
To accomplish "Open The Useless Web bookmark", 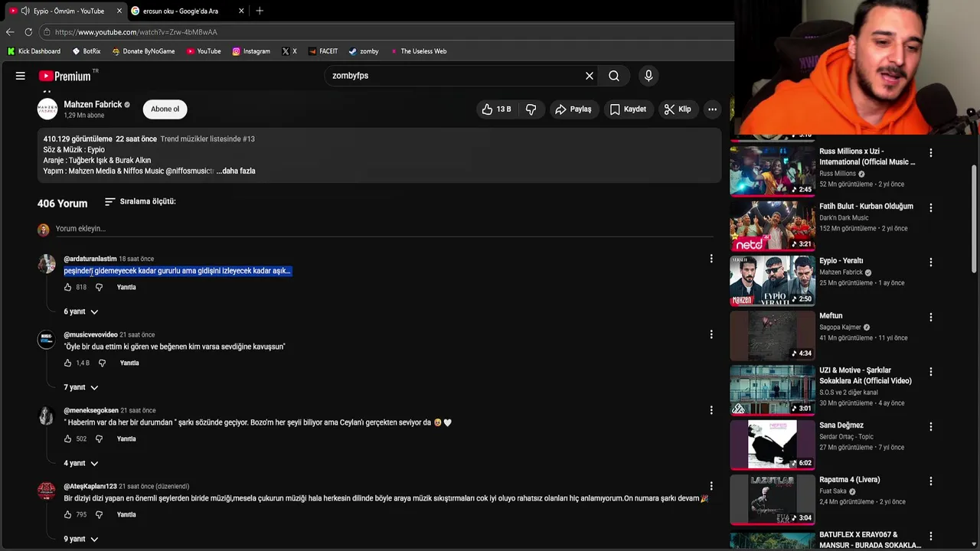I will [418, 51].
